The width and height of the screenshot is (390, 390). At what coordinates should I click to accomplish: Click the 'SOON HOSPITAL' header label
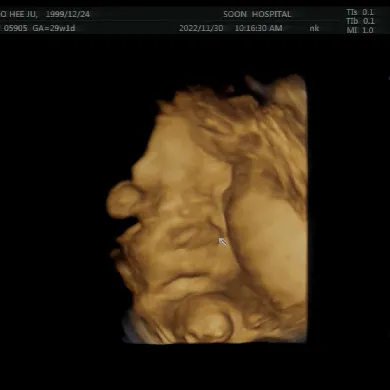(257, 14)
